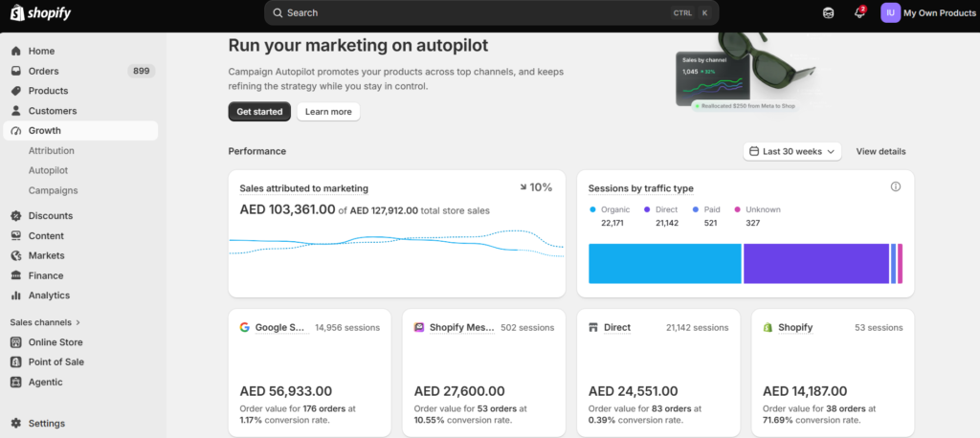Click the AED 27,600.00 order value
This screenshot has width=980, height=438.
click(x=459, y=391)
